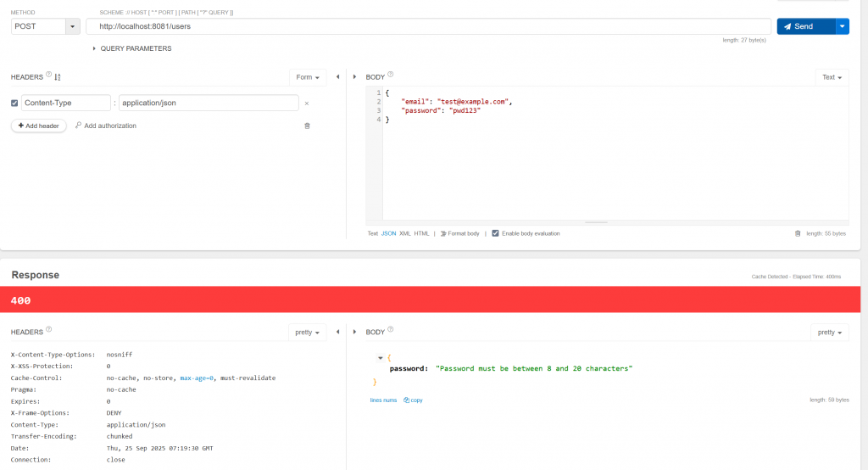Click the Add header button

[39, 126]
